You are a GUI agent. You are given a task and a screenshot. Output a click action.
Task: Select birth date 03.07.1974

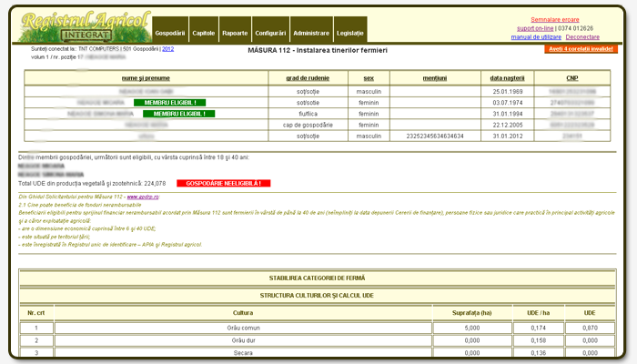click(508, 103)
